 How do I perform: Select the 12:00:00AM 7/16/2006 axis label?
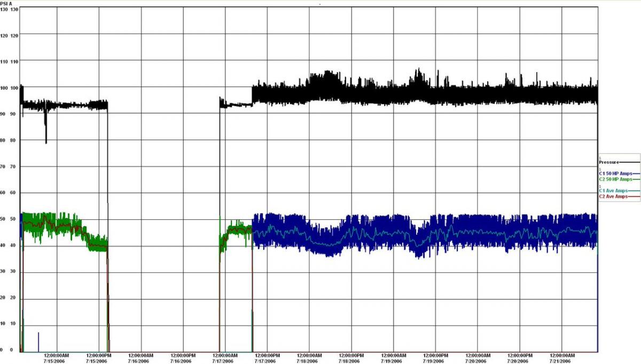click(x=141, y=358)
